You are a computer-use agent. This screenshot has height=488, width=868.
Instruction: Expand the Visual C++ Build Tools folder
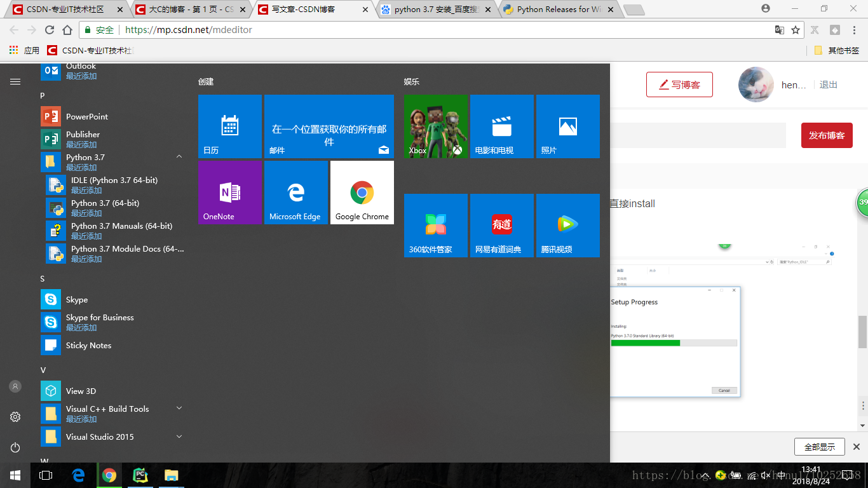pyautogui.click(x=179, y=408)
